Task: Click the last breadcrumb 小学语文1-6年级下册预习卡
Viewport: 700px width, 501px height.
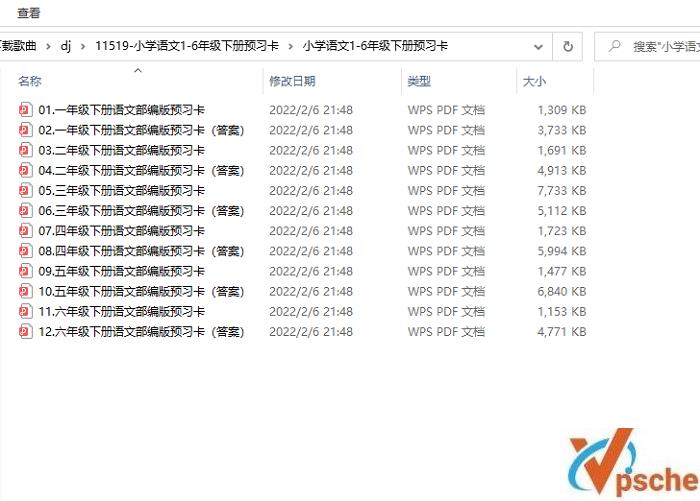Action: (375, 46)
